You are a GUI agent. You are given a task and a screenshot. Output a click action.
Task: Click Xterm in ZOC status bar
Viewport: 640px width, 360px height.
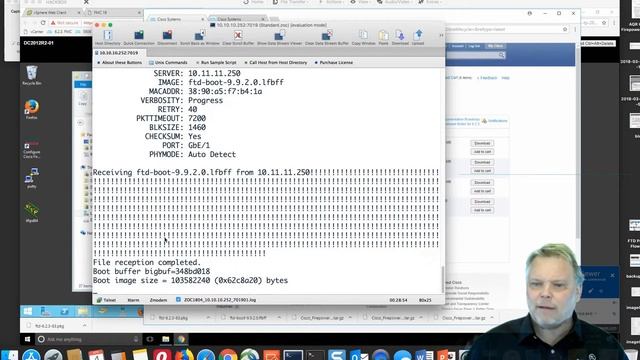pos(133,300)
